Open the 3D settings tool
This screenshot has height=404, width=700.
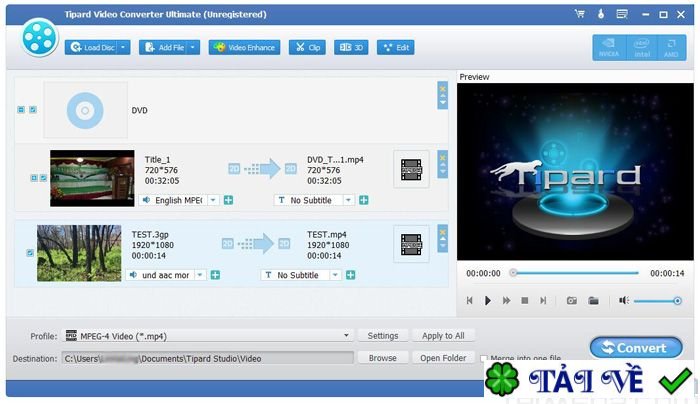[351, 47]
